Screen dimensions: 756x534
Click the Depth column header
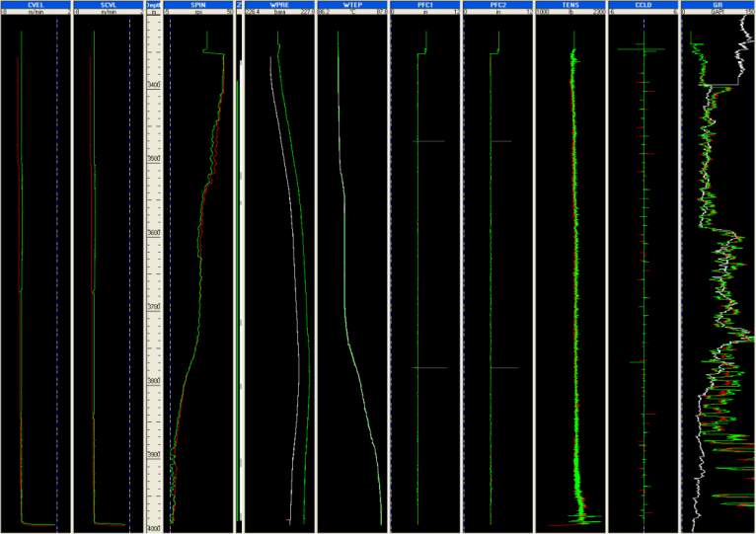pos(153,5)
